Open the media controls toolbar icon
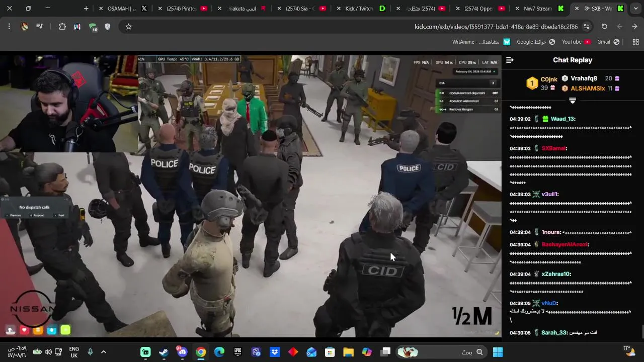The width and height of the screenshot is (644, 362). coord(40,27)
